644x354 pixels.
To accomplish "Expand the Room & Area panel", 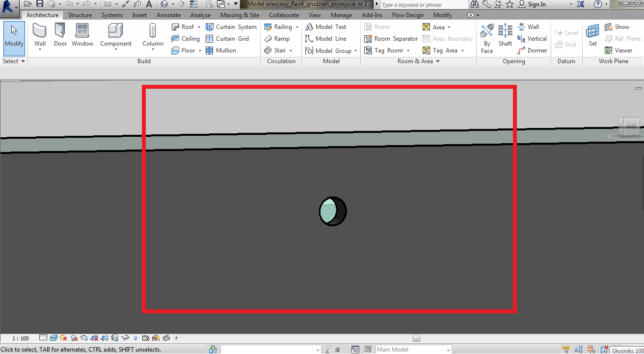I will pos(437,61).
